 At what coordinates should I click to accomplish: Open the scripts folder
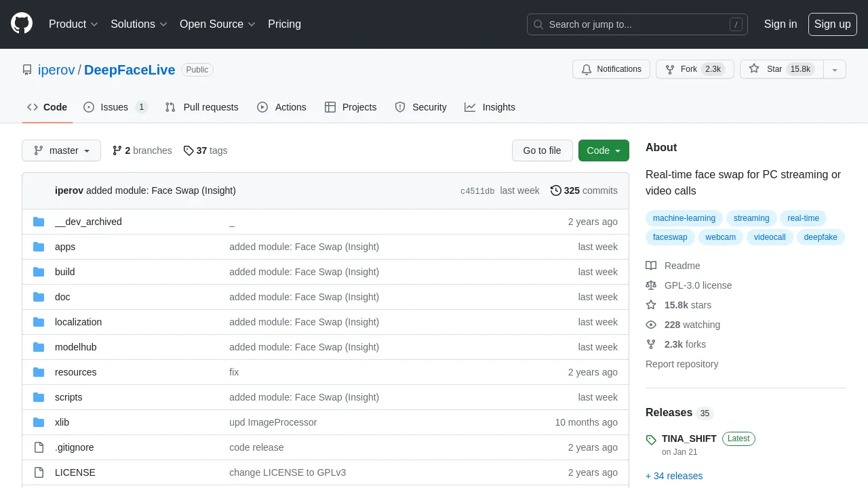(x=68, y=397)
